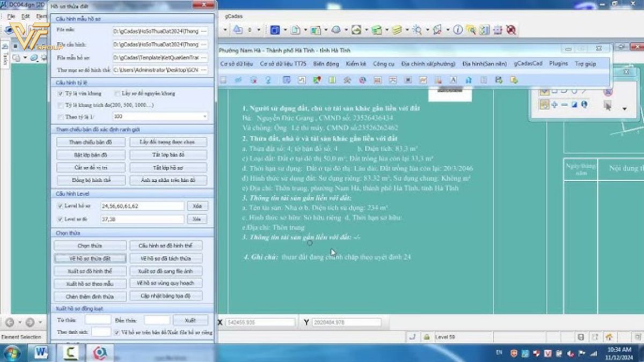This screenshot has width=644, height=362.
Task: Click the "Từ thửa" input field
Action: 98,320
